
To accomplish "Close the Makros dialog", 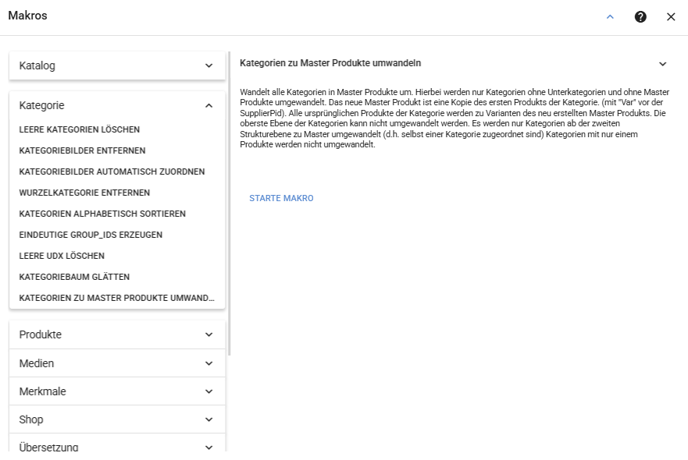I will (671, 17).
